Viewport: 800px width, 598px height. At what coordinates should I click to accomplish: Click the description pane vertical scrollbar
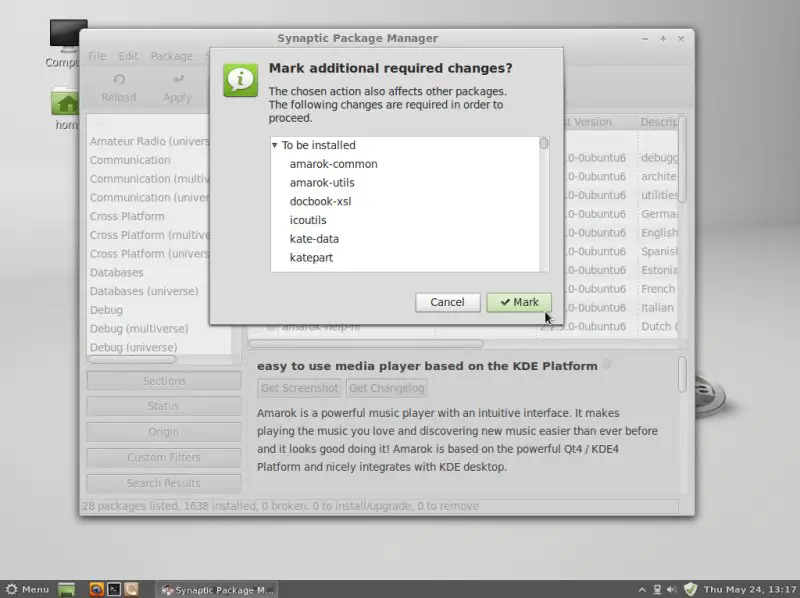click(683, 375)
